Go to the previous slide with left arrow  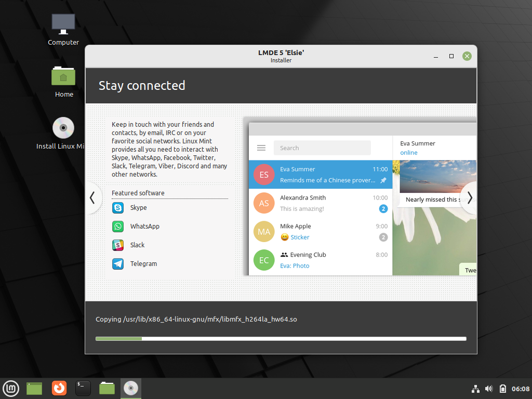click(x=92, y=198)
